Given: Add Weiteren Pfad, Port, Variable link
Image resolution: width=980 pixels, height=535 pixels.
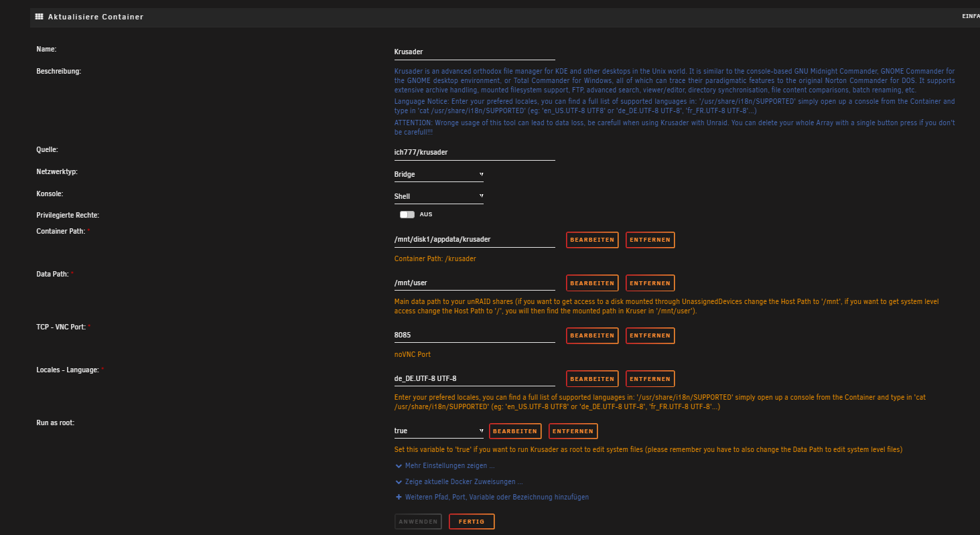Looking at the screenshot, I should [496, 497].
